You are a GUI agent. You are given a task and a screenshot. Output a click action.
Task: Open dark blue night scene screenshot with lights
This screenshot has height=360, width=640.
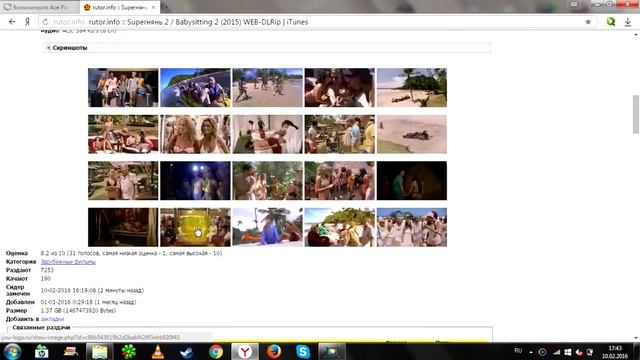pos(195,180)
